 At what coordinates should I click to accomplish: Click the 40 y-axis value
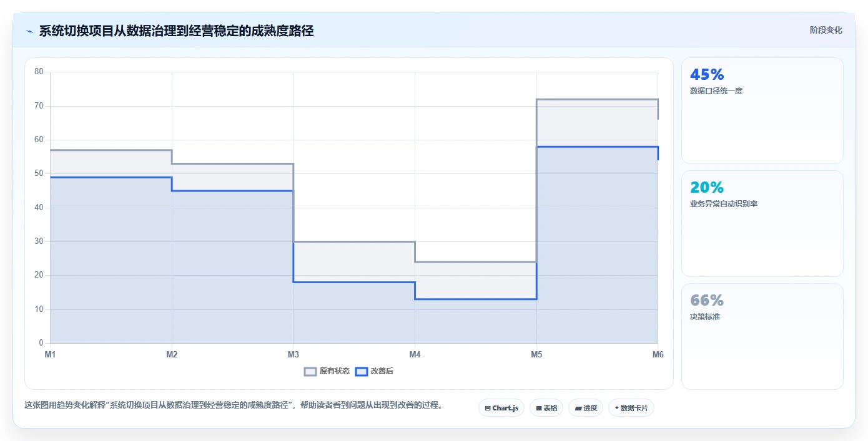coord(39,208)
